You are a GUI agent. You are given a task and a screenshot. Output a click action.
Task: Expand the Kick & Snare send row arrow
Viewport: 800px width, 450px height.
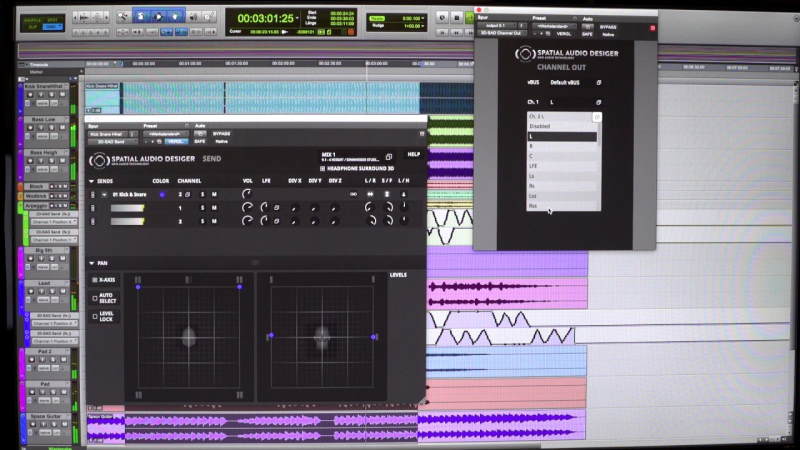[104, 194]
